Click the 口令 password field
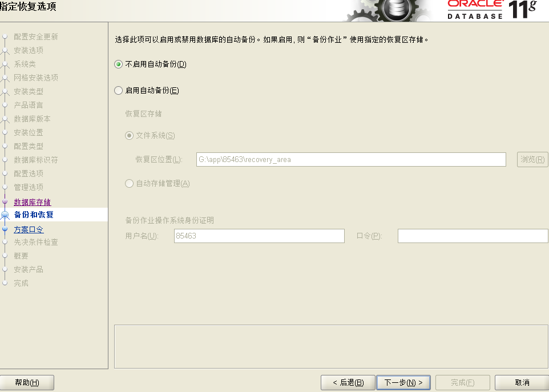This screenshot has height=392, width=549. pyautogui.click(x=473, y=236)
